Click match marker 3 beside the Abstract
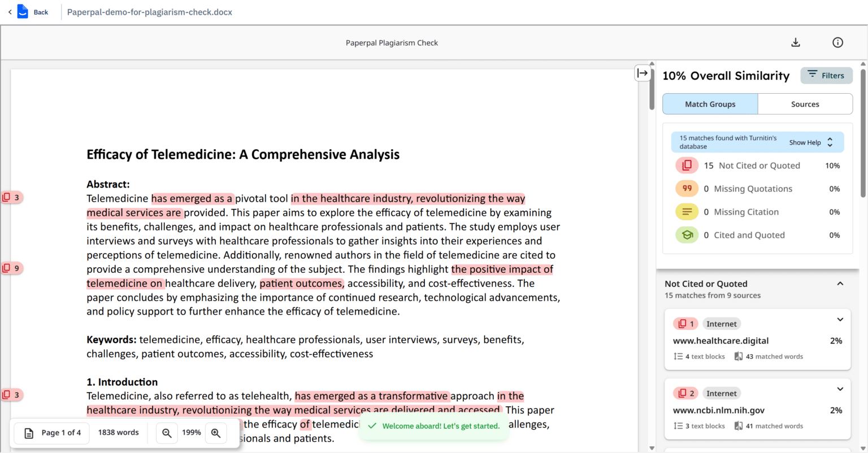 [11, 197]
